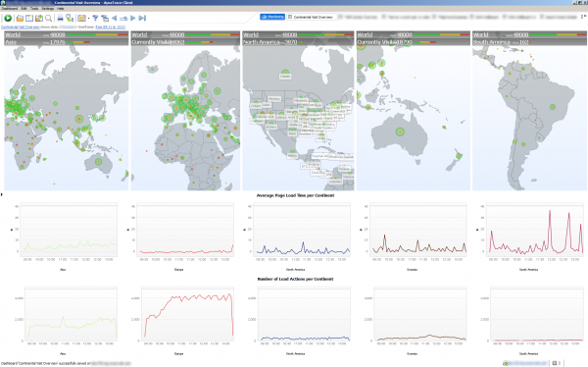Click the Asia header row in first map
The width and height of the screenshot is (588, 367).
(66, 42)
